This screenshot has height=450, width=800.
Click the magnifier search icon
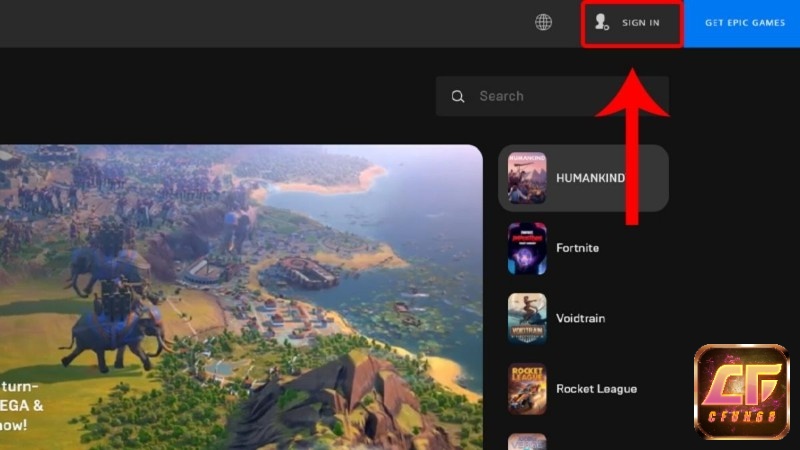click(x=458, y=96)
